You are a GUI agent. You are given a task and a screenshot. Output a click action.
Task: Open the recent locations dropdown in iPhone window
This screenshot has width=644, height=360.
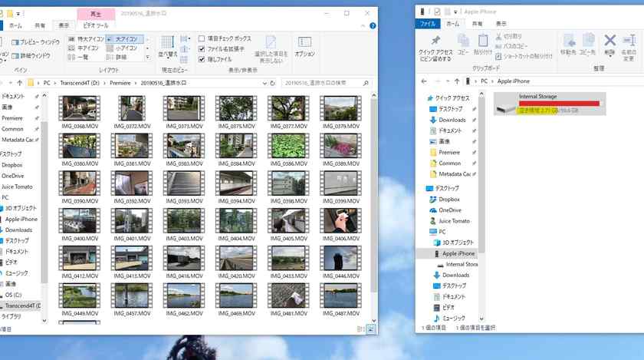click(447, 81)
